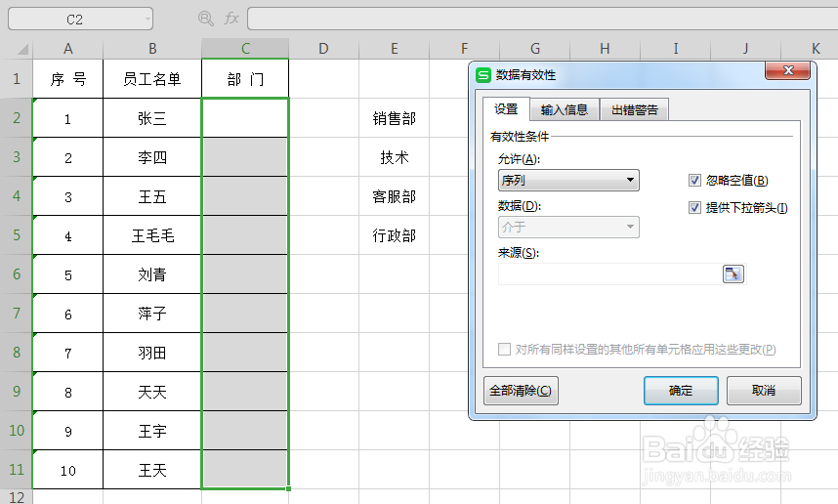Click cell with name 王五
The image size is (838, 504).
tap(152, 196)
